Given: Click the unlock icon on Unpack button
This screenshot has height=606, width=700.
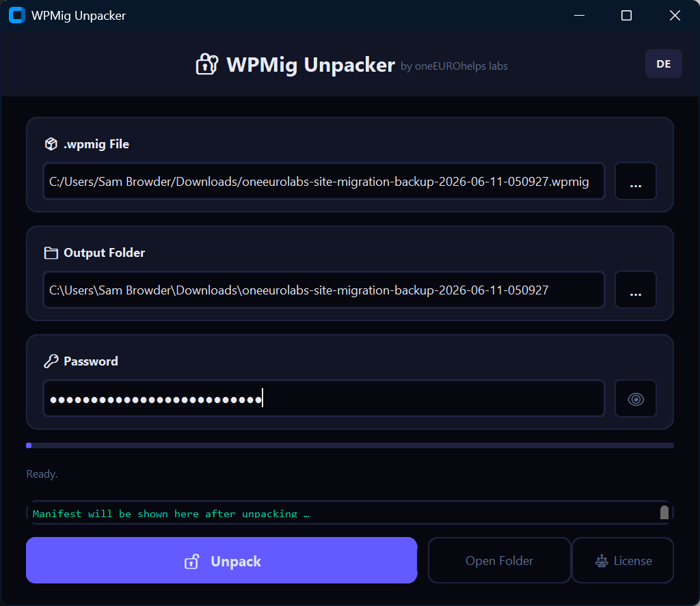Looking at the screenshot, I should 191,562.
